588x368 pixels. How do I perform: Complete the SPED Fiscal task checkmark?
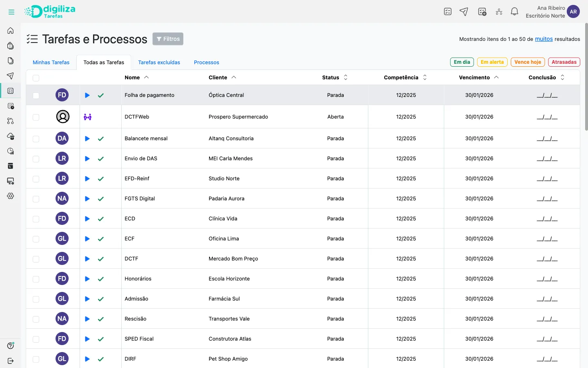coord(101,339)
